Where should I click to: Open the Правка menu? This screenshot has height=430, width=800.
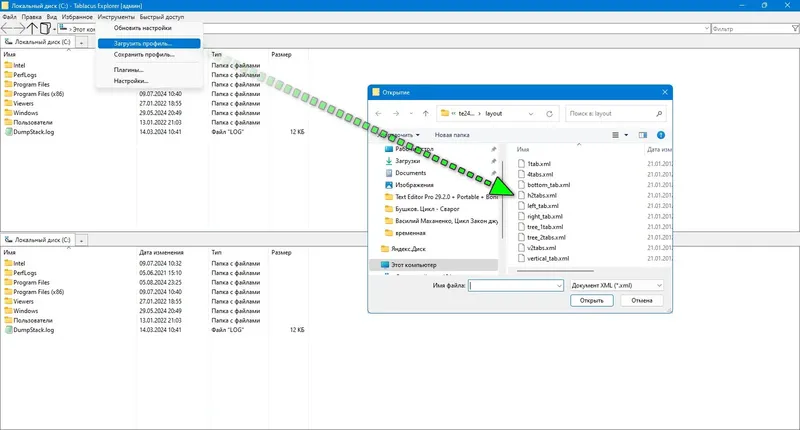point(31,17)
